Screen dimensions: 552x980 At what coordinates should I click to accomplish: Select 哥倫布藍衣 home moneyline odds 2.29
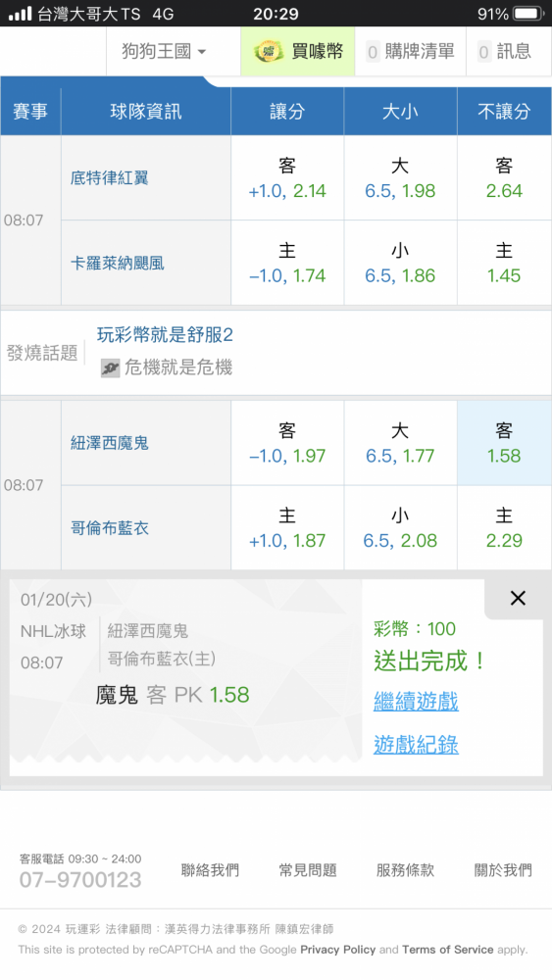[x=504, y=528]
